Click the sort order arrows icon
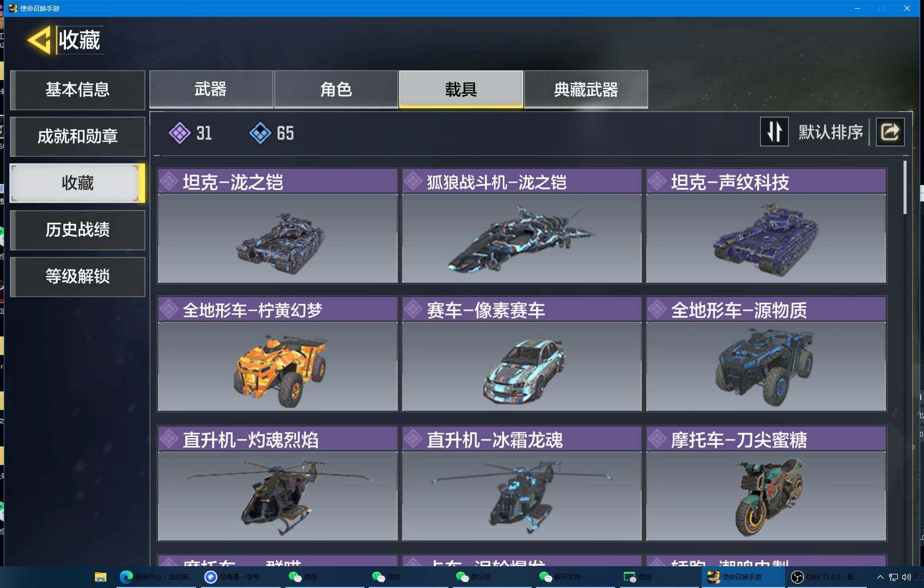Viewport: 924px width, 588px height. [x=774, y=132]
